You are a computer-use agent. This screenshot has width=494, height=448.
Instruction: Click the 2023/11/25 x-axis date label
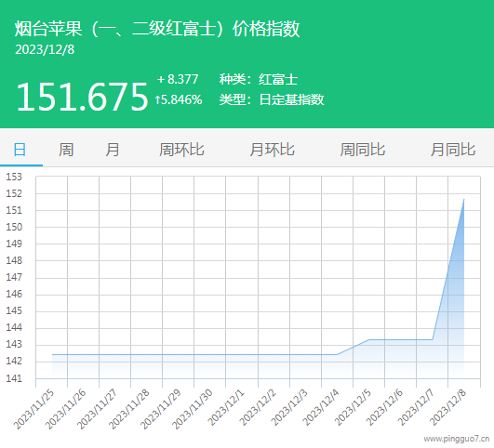pos(33,409)
